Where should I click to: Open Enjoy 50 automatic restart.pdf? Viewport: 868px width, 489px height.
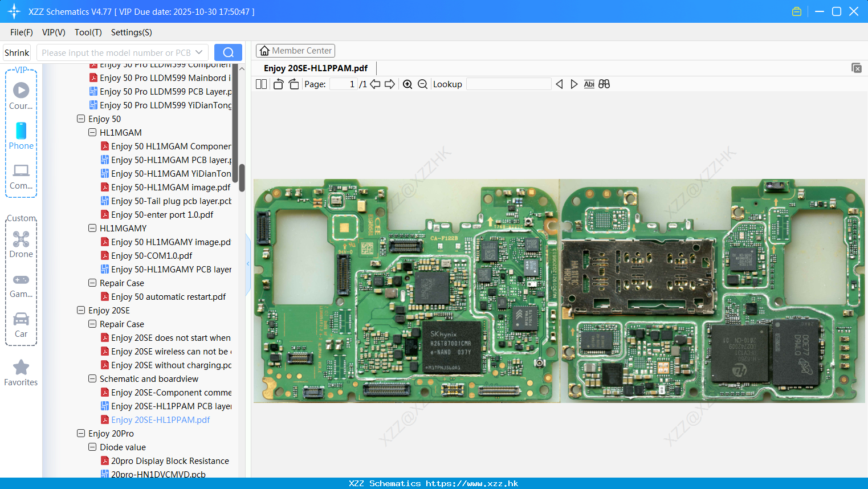point(163,297)
